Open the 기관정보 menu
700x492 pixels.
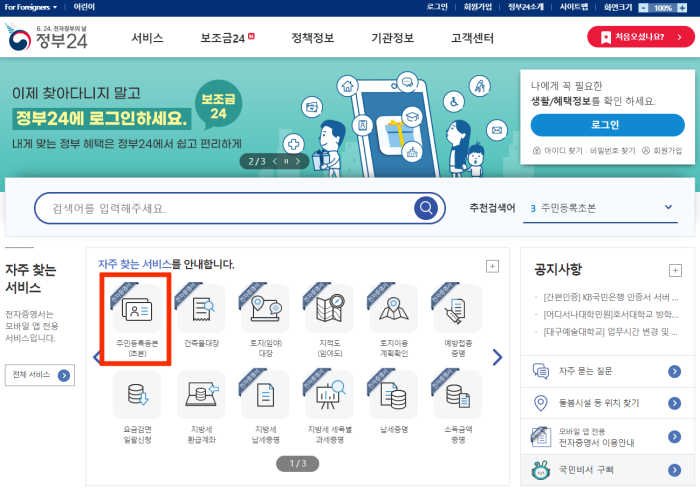pyautogui.click(x=392, y=38)
